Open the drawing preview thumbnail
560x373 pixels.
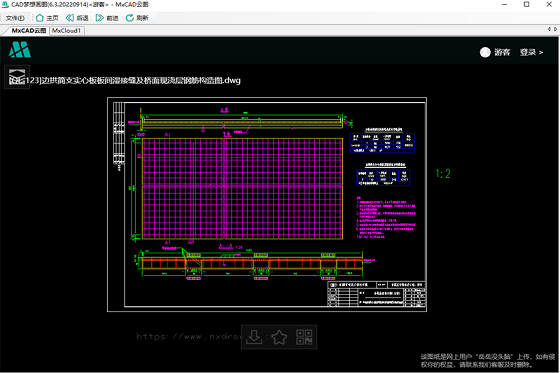[267, 204]
